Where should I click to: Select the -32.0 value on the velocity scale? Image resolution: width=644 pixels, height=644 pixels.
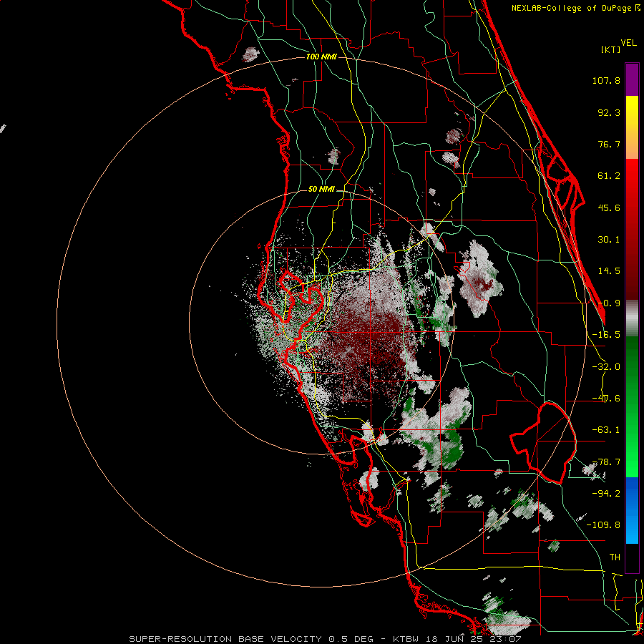pos(606,367)
